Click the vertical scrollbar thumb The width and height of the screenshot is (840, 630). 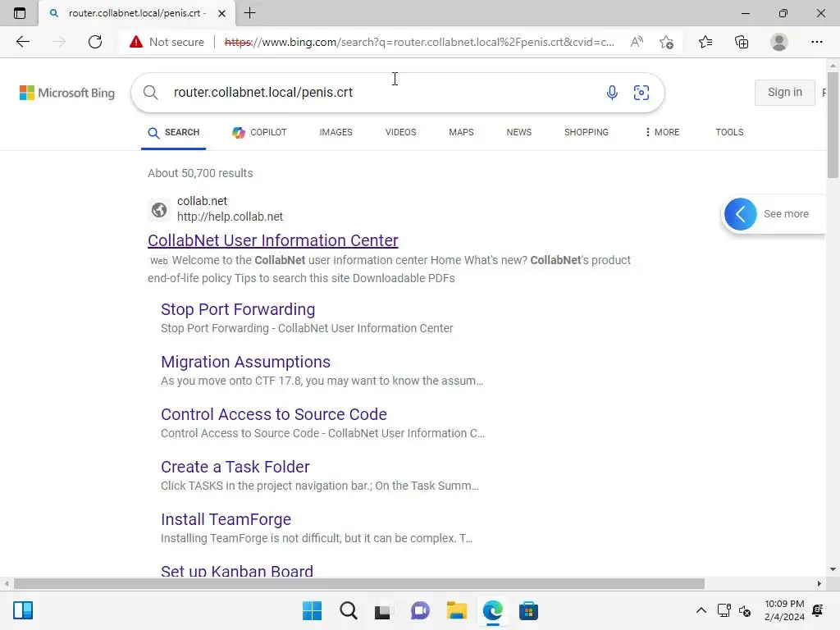tap(833, 125)
